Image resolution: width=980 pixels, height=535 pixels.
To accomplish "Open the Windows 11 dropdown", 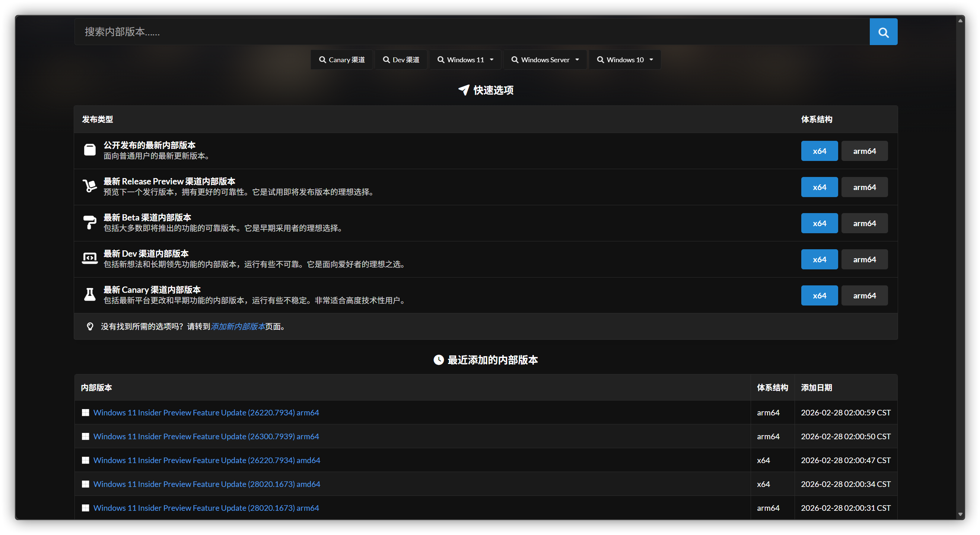I will tap(465, 59).
